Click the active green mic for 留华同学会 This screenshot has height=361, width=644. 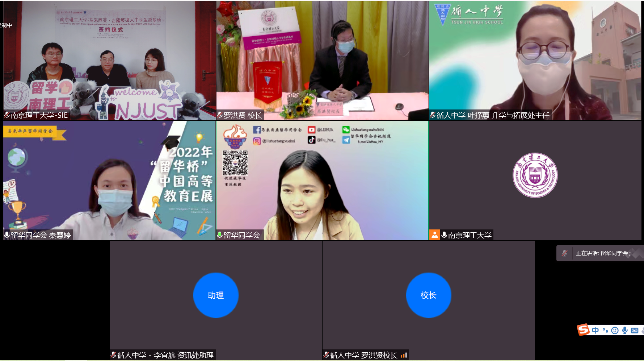click(220, 235)
